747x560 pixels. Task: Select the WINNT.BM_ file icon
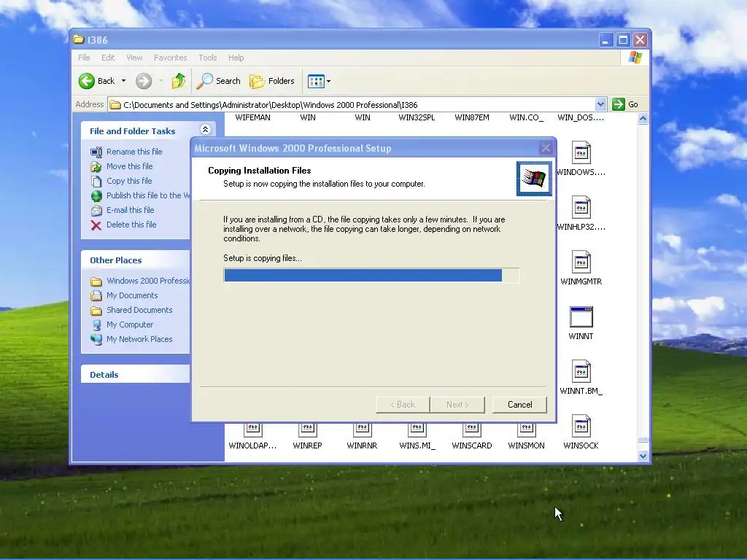[581, 371]
